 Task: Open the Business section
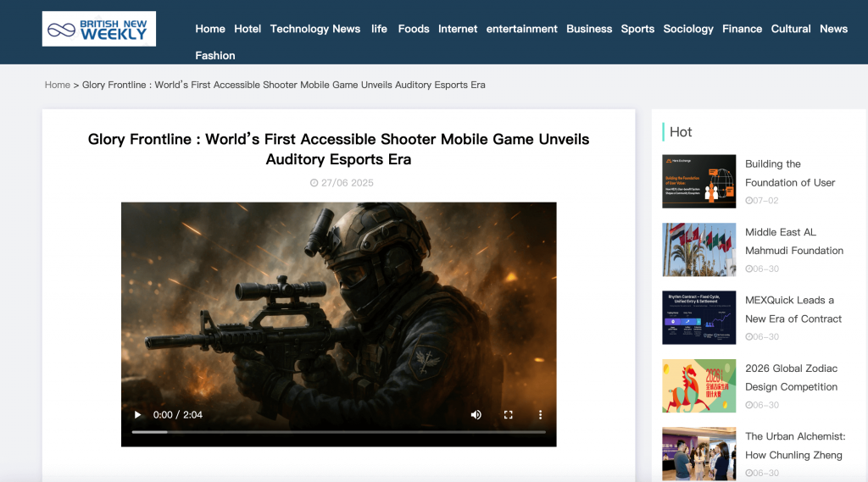[589, 29]
